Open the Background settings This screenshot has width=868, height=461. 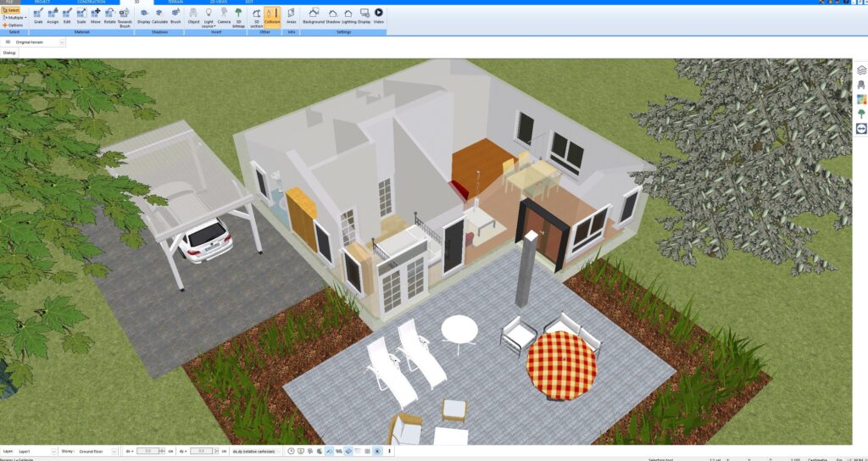click(x=313, y=15)
